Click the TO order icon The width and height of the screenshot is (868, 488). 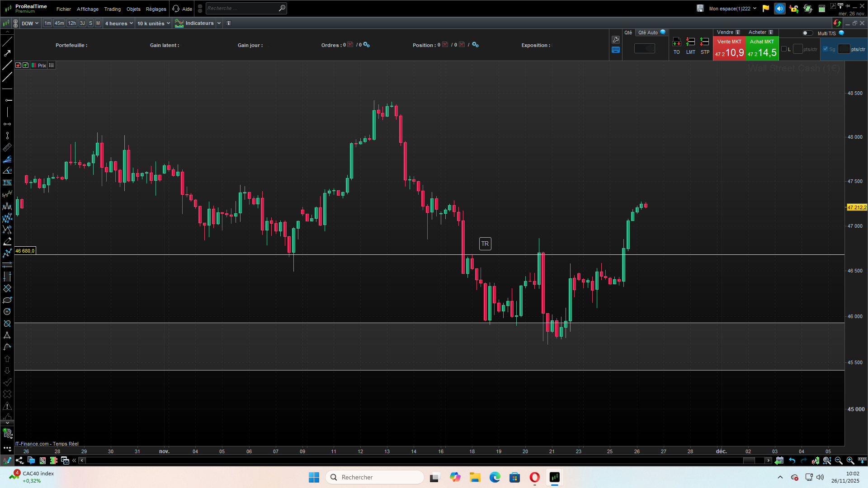pyautogui.click(x=676, y=42)
